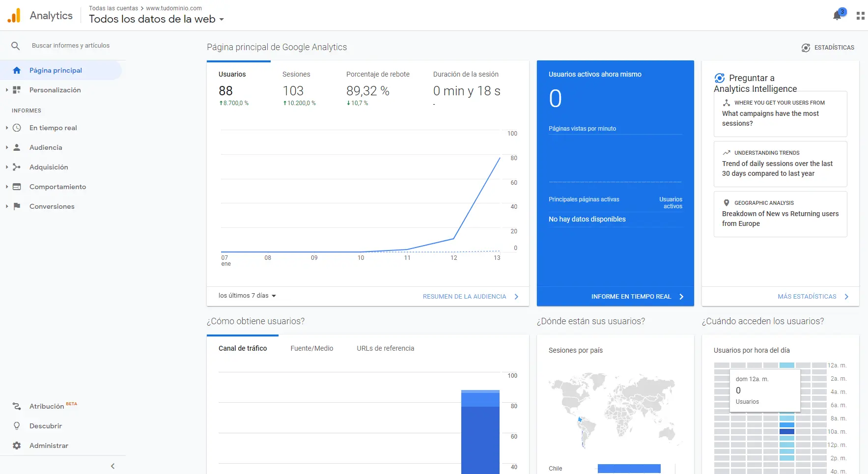Screen dimensions: 868x474
Task: Click the Analytics Intelligence swirl icon
Action: point(720,78)
